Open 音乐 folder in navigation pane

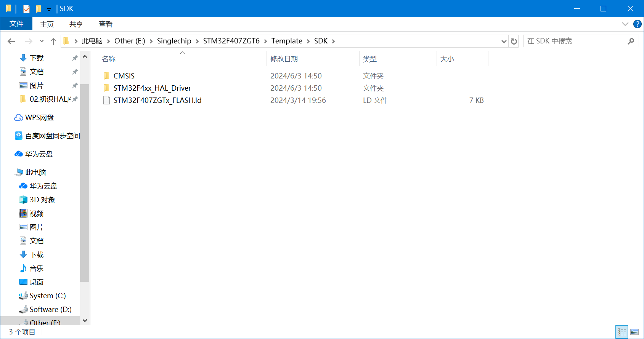(37, 268)
